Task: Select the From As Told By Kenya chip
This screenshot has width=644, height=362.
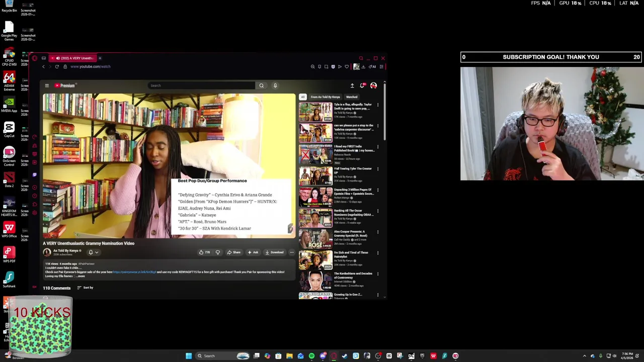Action: point(325,97)
